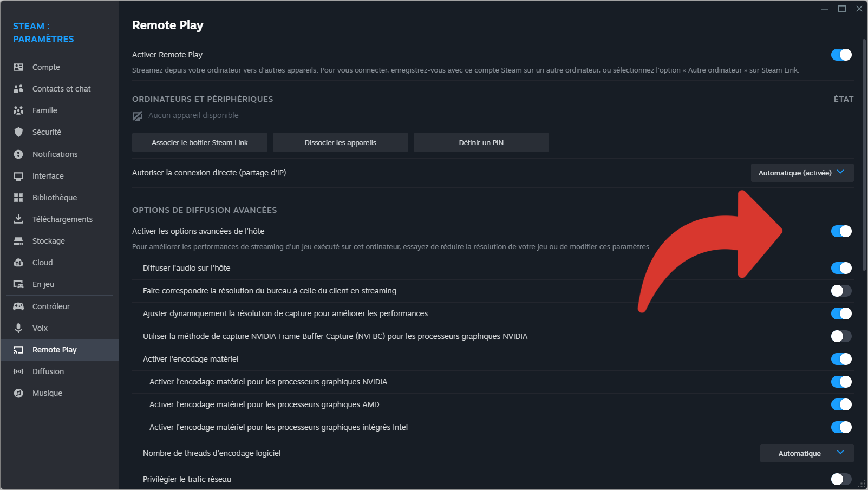The width and height of the screenshot is (868, 490).
Task: Toggle Diffuser l'audio sur l'hôte switch
Action: (841, 268)
